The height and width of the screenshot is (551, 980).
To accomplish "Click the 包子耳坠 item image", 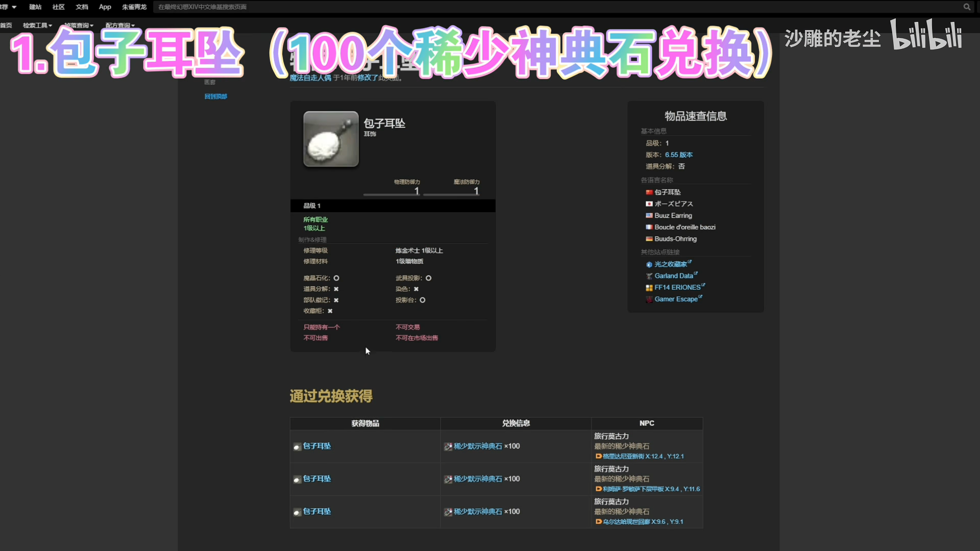I will tap(331, 139).
